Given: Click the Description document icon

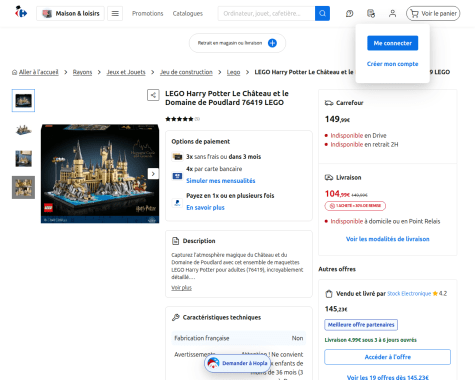Looking at the screenshot, I should point(175,241).
